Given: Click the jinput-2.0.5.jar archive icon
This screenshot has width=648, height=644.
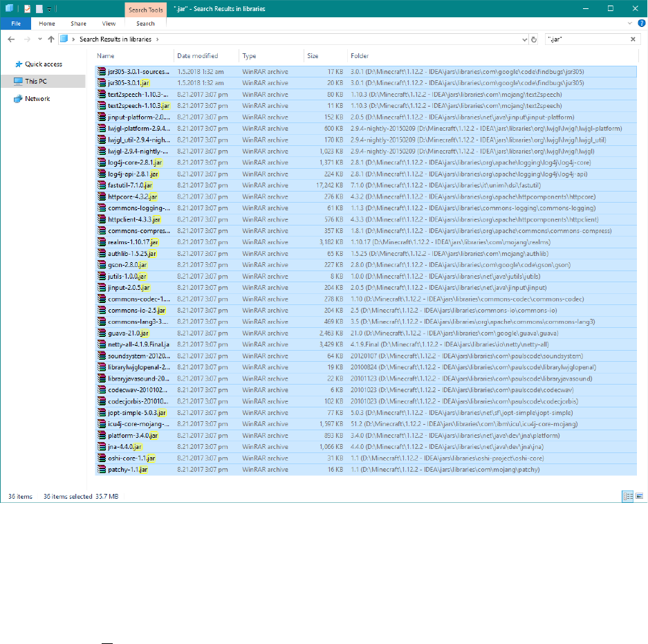Looking at the screenshot, I should coord(101,288).
